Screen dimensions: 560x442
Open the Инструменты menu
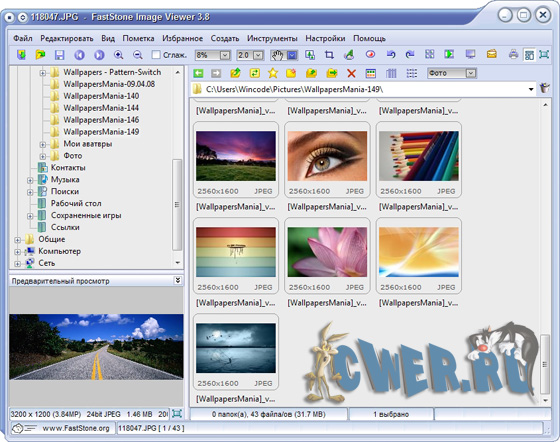[x=272, y=38]
